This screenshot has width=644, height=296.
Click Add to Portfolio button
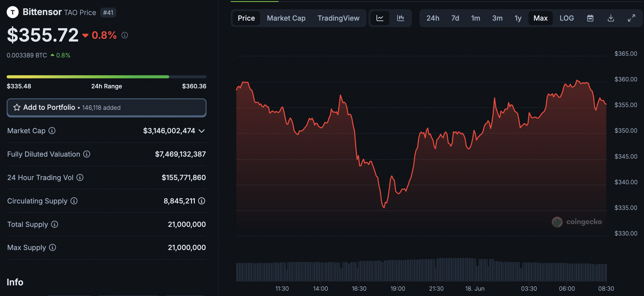(107, 108)
